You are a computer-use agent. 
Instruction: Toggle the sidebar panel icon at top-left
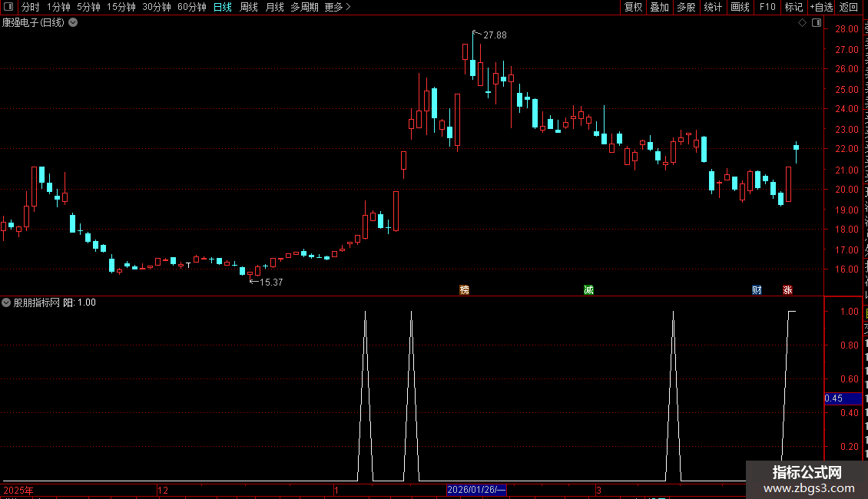click(8, 7)
